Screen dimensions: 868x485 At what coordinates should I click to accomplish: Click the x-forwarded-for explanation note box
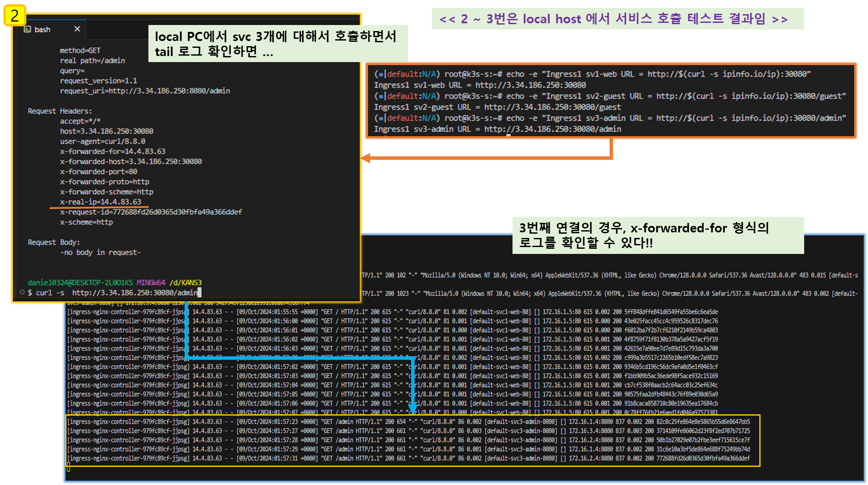[x=657, y=235]
